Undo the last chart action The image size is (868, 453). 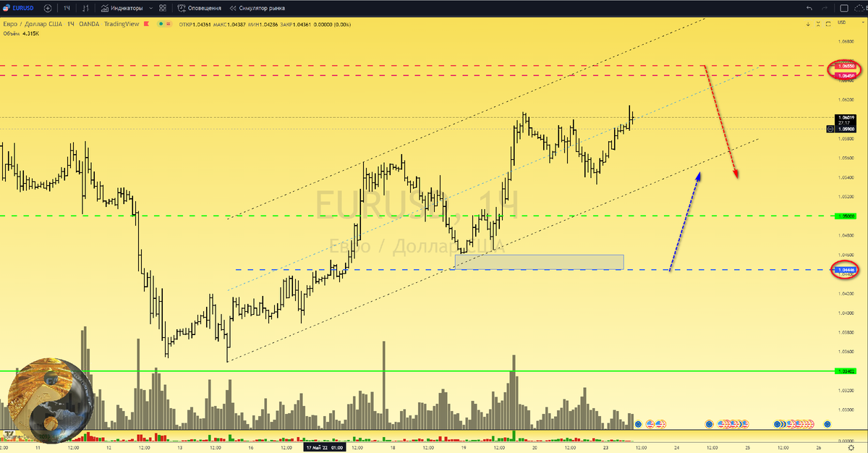pyautogui.click(x=809, y=8)
